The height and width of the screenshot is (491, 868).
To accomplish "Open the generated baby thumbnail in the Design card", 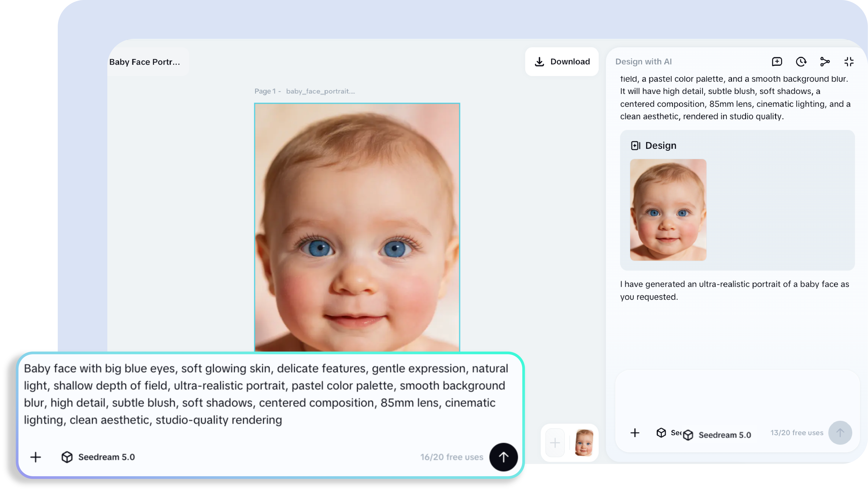I will tap(668, 210).
